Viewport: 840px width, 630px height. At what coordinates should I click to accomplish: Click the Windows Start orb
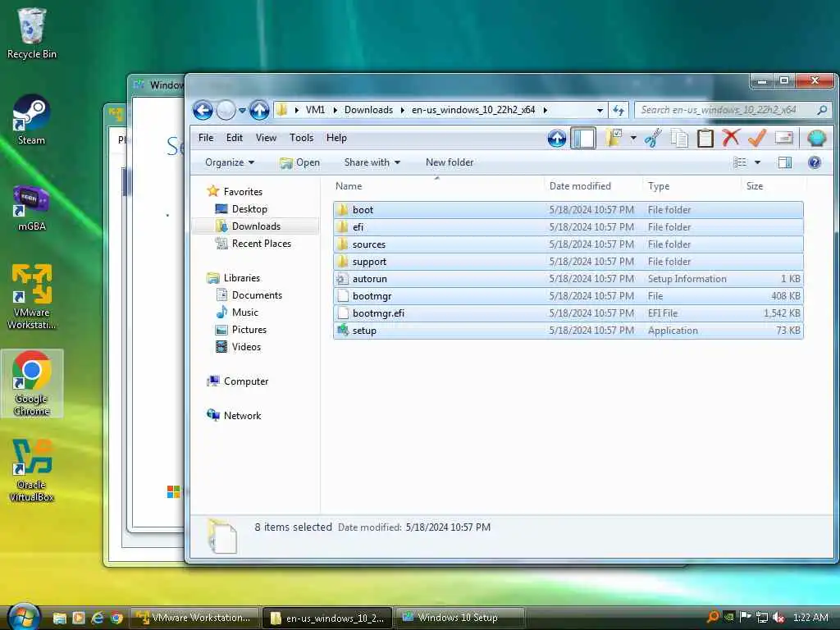pyautogui.click(x=24, y=616)
